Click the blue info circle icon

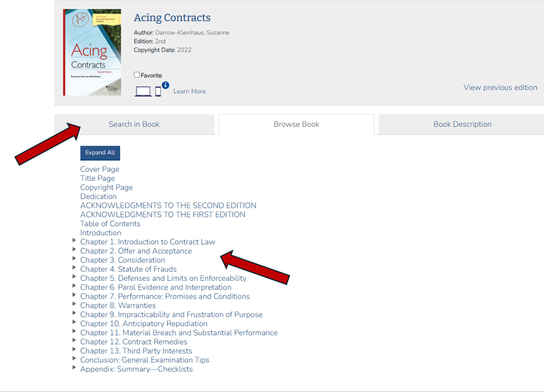(165, 85)
